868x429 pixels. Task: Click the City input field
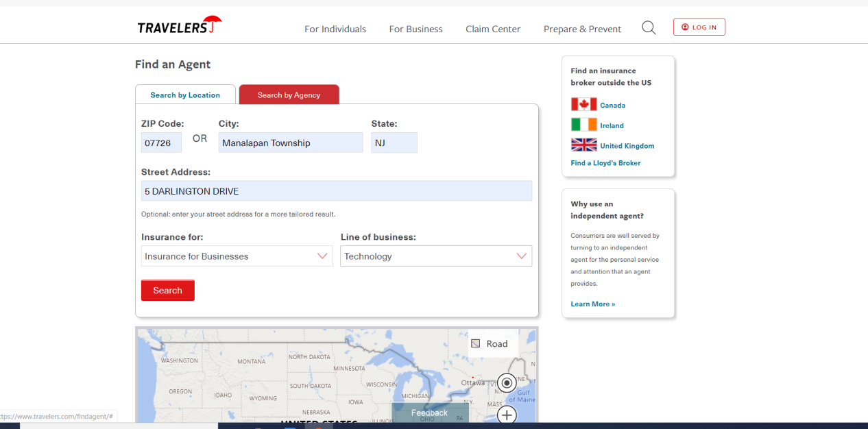pos(291,143)
